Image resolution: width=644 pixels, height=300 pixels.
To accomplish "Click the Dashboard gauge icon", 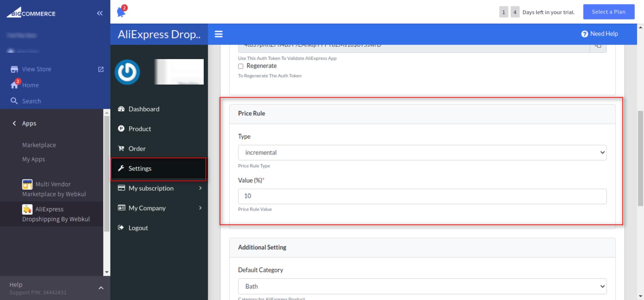I will click(121, 109).
